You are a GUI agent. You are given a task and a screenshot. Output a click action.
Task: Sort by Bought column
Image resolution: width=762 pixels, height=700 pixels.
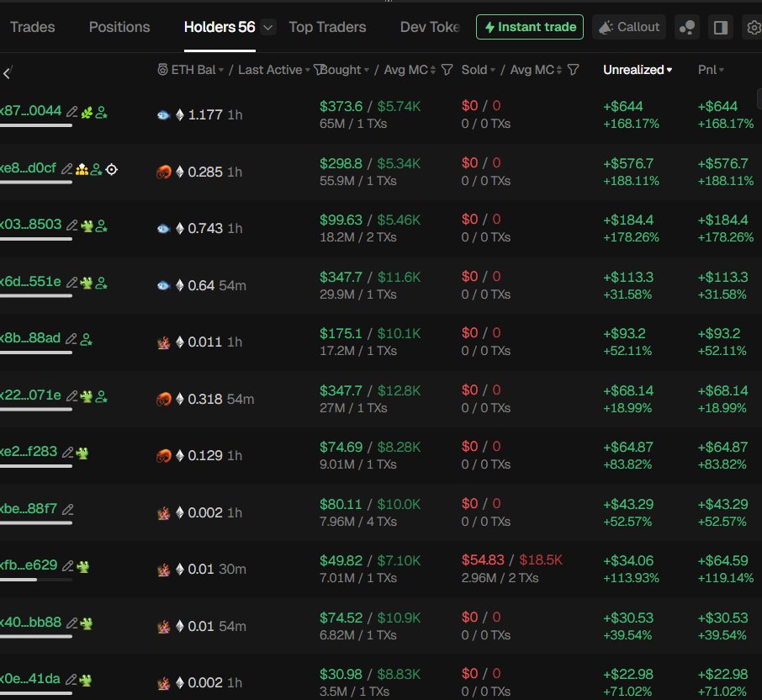345,70
